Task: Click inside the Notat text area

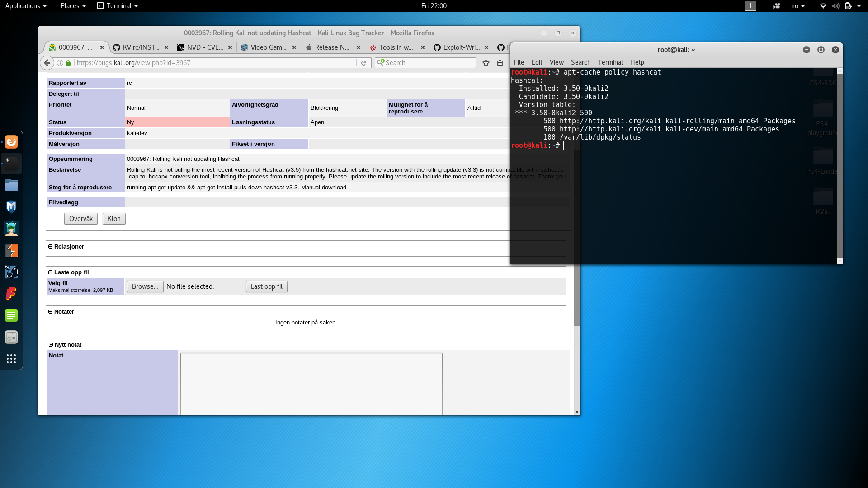Action: pyautogui.click(x=311, y=384)
